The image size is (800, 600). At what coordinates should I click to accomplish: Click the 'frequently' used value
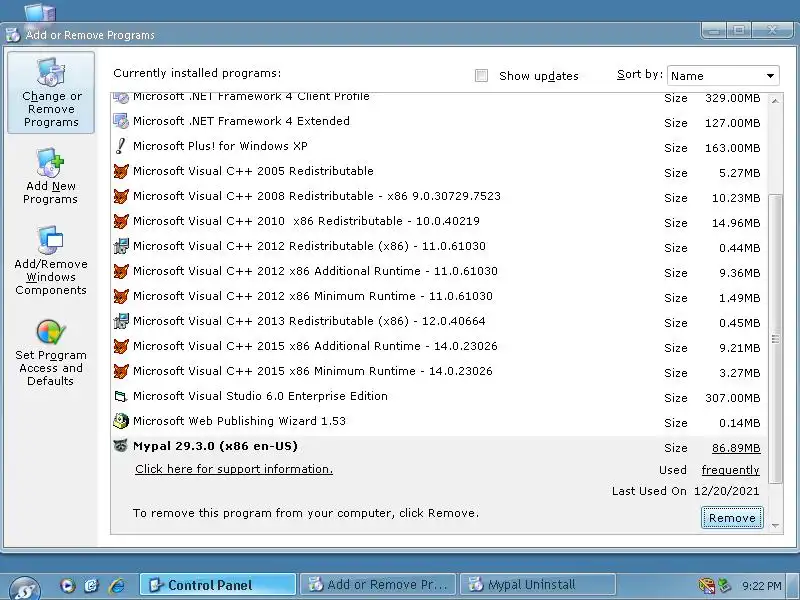(x=731, y=470)
